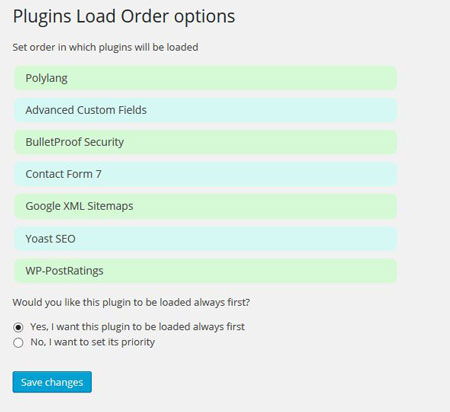Choose Yes, load always first radio
450x412 pixels.
pyautogui.click(x=18, y=327)
